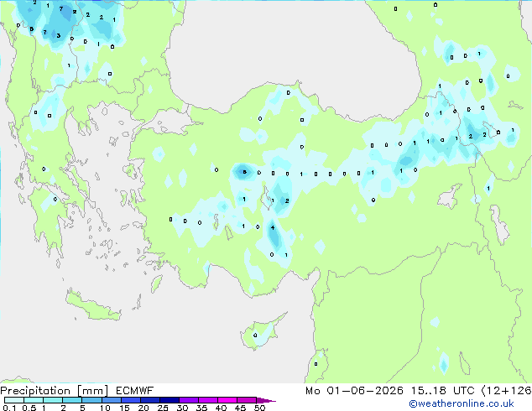Pick the 15–20 mm legend color box
532x411 pixels.
pyautogui.click(x=130, y=400)
